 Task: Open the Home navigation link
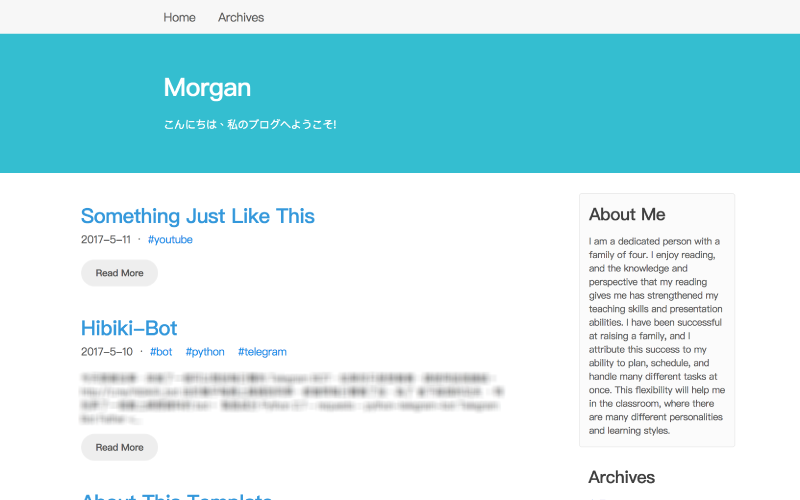coord(179,17)
